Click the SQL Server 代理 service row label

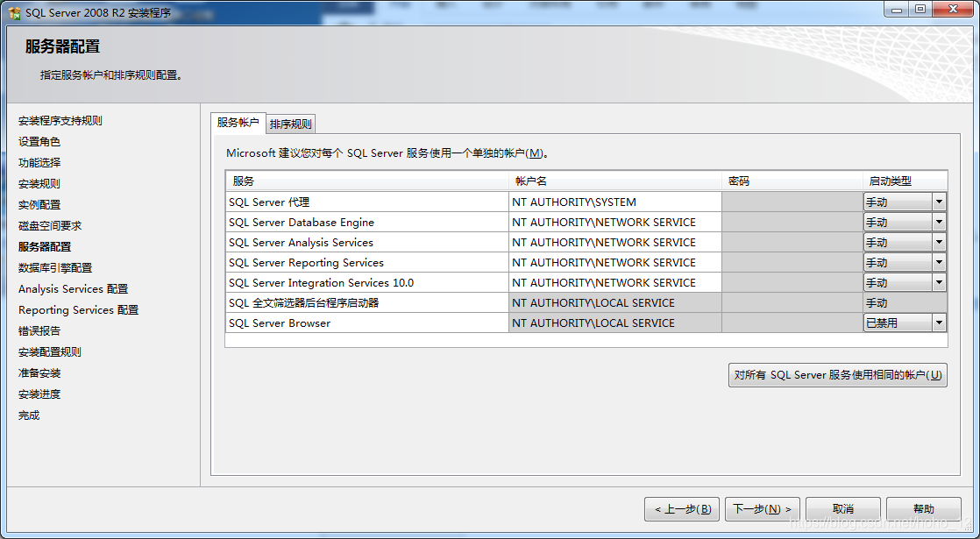[269, 202]
